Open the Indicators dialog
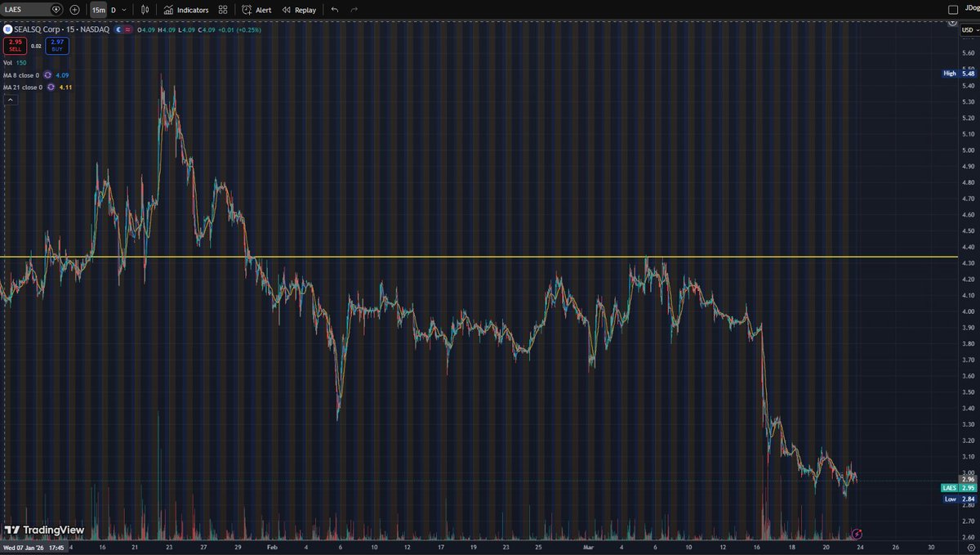The width and height of the screenshot is (980, 555). point(186,10)
